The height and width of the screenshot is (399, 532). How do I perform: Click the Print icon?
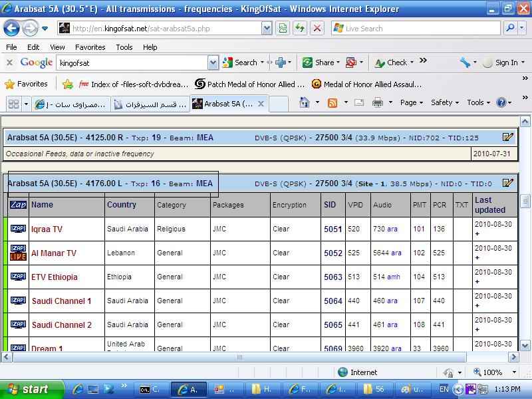coord(377,103)
